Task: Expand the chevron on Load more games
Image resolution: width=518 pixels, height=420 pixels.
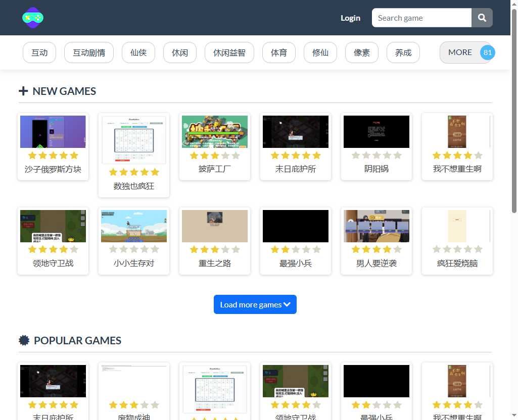Action: 287,304
